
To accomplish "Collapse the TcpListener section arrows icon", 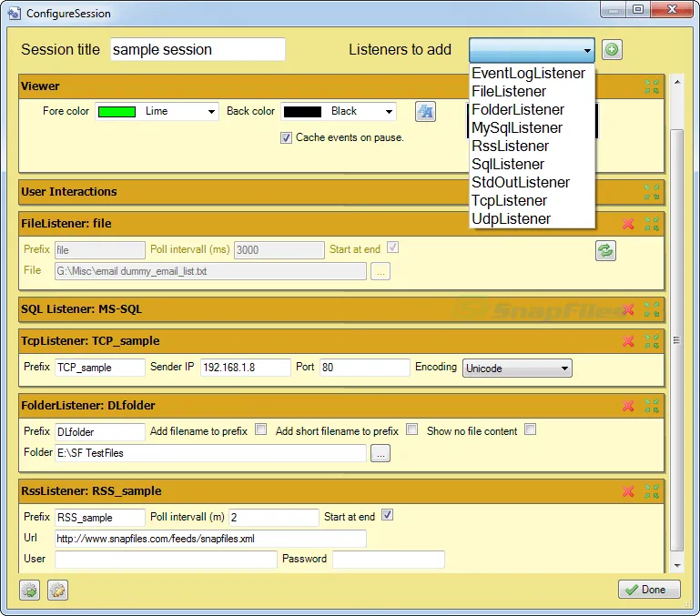I will point(652,341).
